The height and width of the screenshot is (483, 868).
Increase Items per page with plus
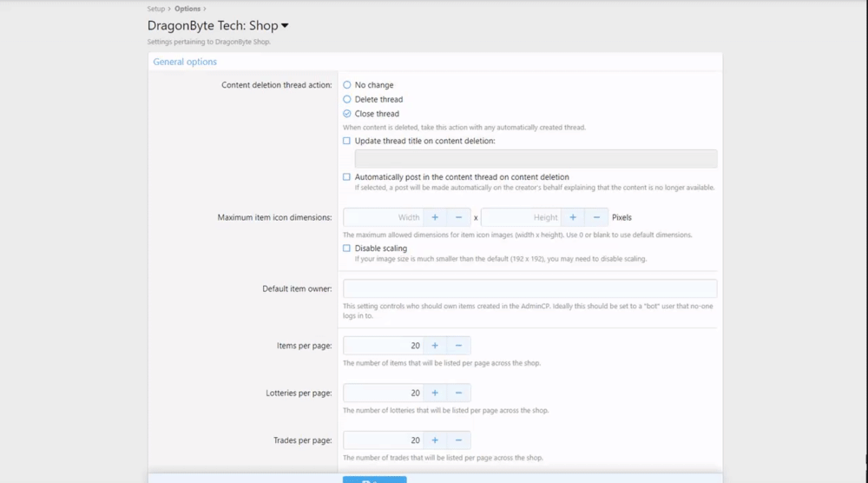tap(435, 346)
